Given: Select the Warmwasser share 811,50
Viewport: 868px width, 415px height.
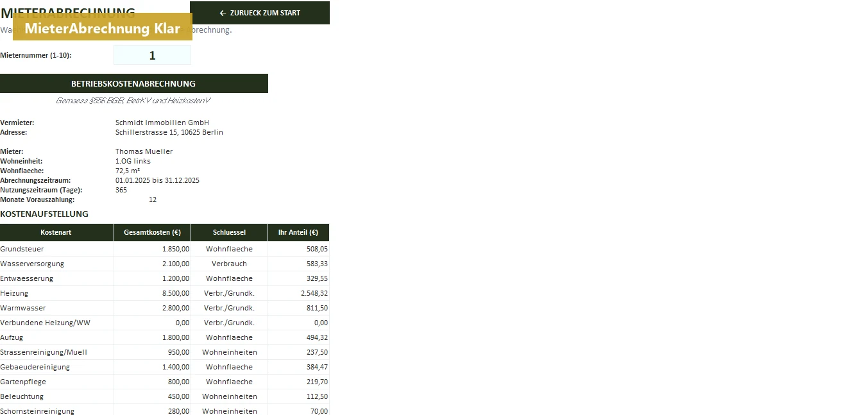Looking at the screenshot, I should click(x=317, y=308).
